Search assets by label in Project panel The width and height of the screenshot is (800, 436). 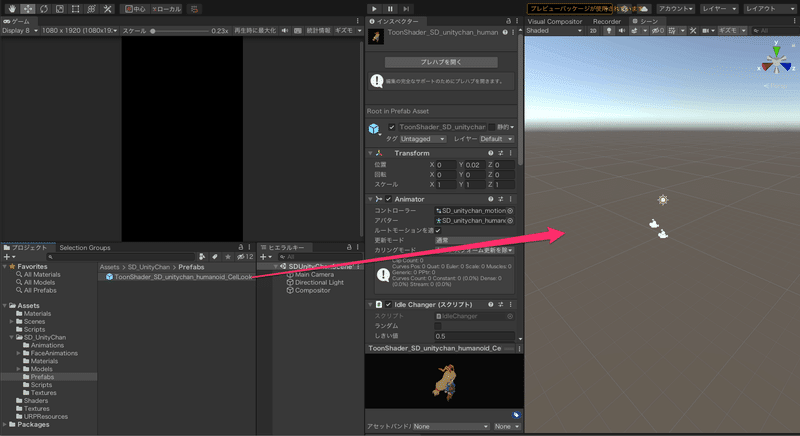(x=215, y=257)
